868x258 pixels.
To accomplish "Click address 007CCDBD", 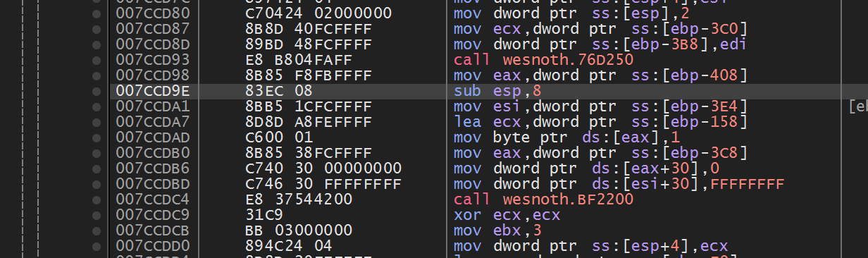I will (x=153, y=184).
